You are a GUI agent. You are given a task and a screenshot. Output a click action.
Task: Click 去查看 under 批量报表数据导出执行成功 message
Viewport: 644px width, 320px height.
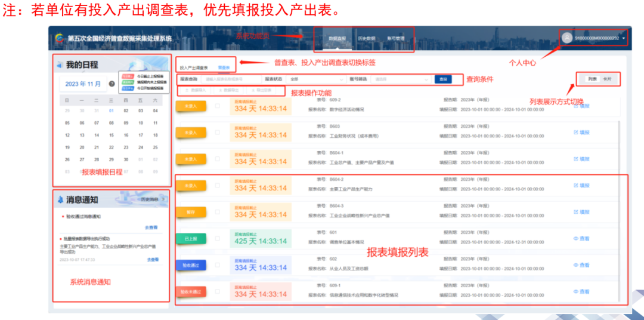tap(153, 260)
